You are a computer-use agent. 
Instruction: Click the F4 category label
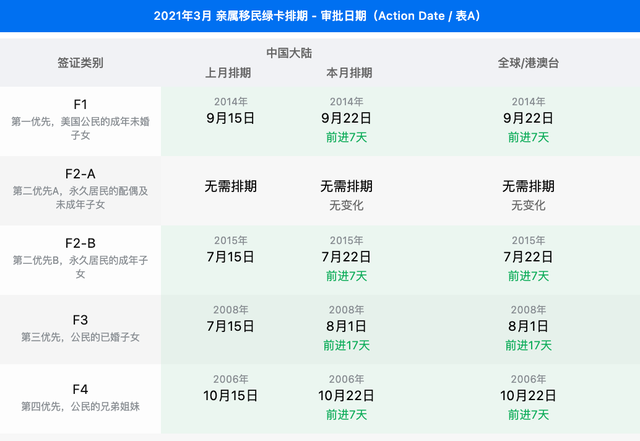[80, 390]
